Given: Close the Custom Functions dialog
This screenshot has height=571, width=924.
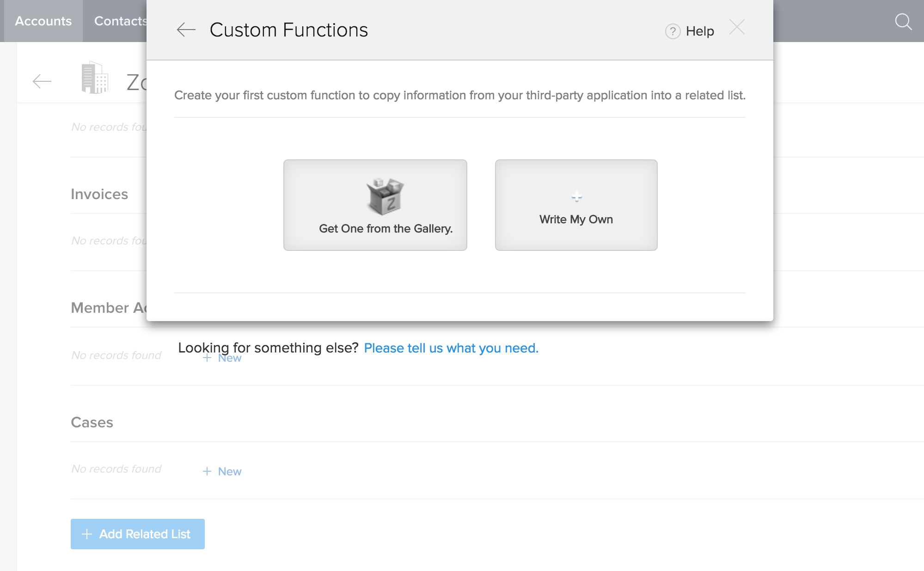Looking at the screenshot, I should 737,27.
